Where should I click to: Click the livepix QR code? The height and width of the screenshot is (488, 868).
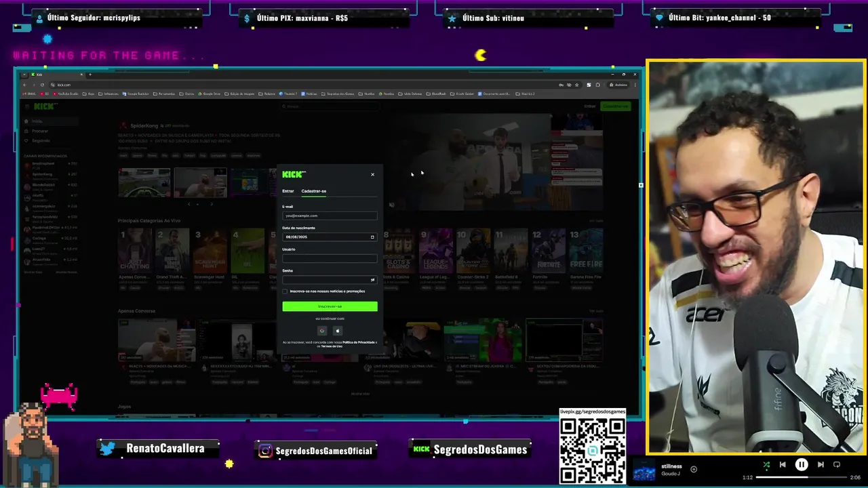pyautogui.click(x=593, y=450)
